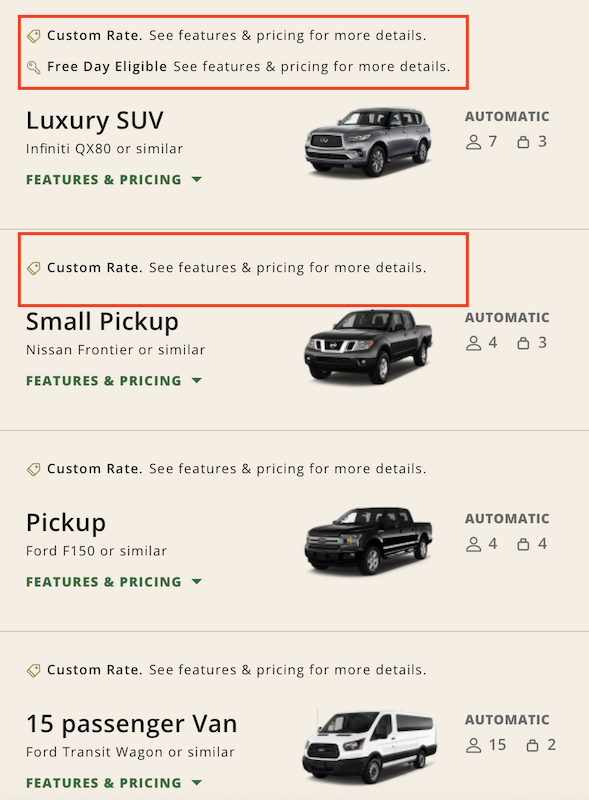Image resolution: width=589 pixels, height=800 pixels.
Task: Click the luggage icon showing 3 for Luxury SUV
Action: 523,141
